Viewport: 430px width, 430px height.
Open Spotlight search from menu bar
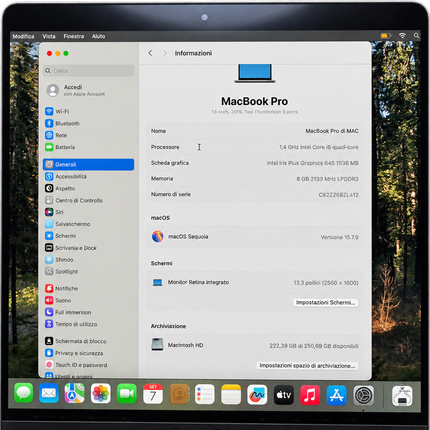click(416, 36)
